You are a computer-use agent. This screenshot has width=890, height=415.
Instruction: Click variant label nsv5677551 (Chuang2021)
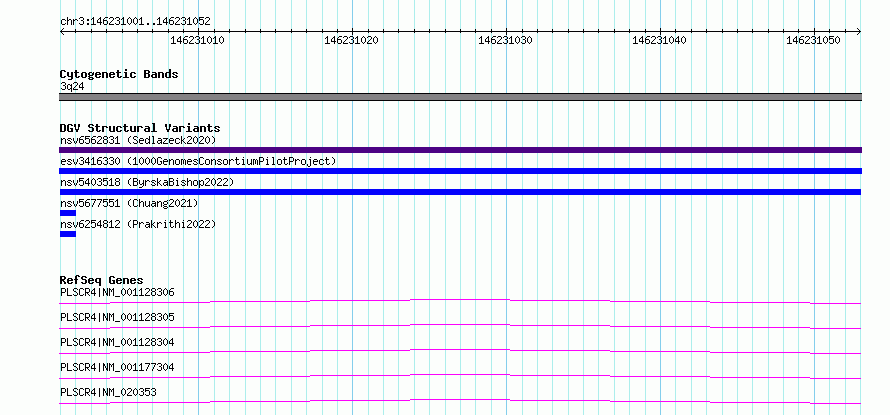click(129, 203)
